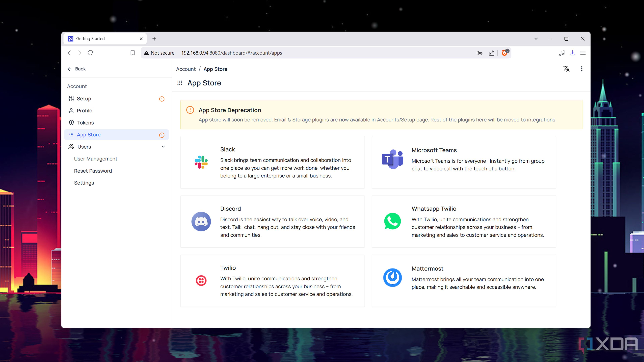Switch to the Getting Started tab
This screenshot has width=644, height=362.
tap(105, 39)
